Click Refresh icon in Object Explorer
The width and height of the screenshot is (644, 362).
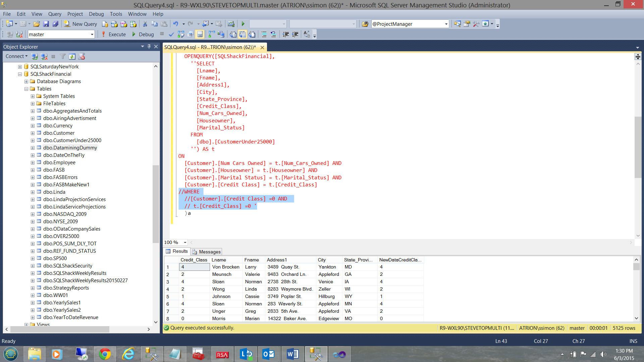point(72,56)
